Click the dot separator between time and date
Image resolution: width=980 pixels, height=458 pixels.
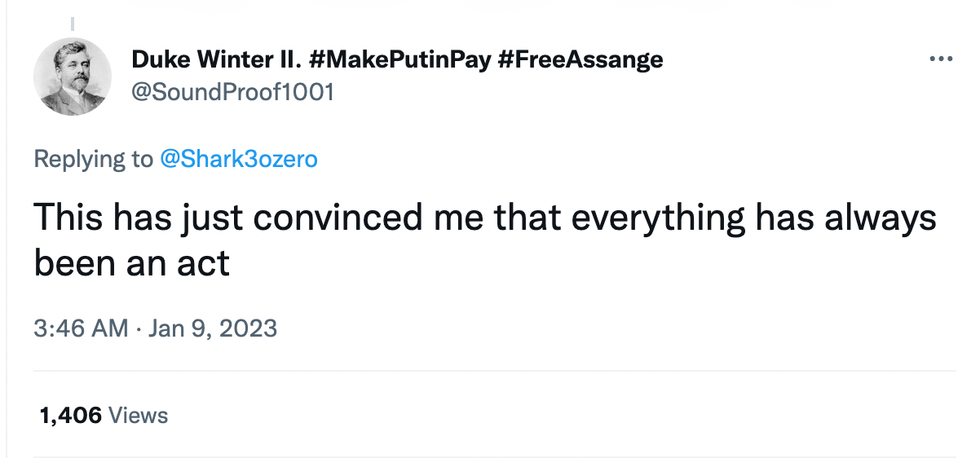pyautogui.click(x=138, y=328)
